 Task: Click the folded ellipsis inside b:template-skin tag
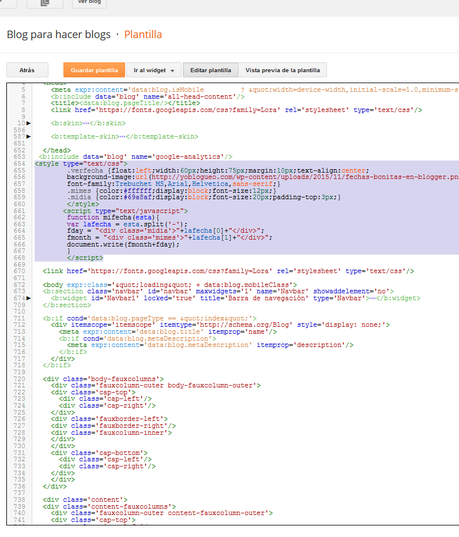(122, 137)
